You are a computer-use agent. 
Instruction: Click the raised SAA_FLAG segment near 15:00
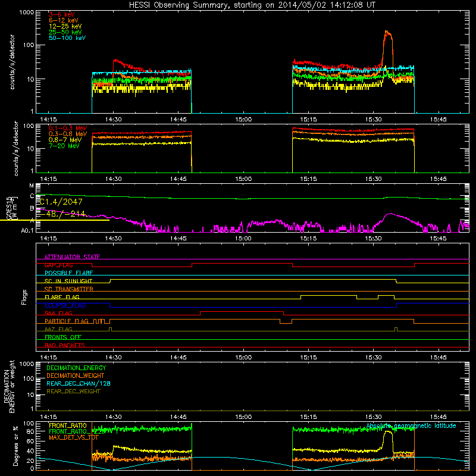pyautogui.click(x=242, y=311)
